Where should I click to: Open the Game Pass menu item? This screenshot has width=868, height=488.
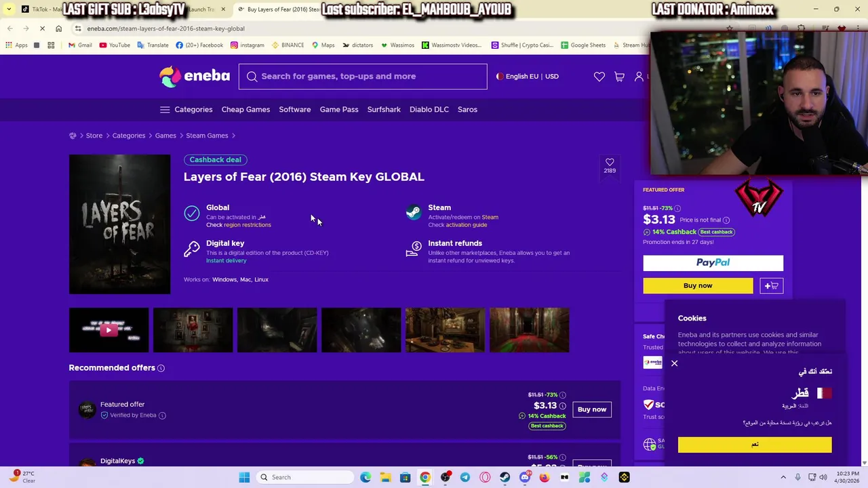click(x=339, y=110)
